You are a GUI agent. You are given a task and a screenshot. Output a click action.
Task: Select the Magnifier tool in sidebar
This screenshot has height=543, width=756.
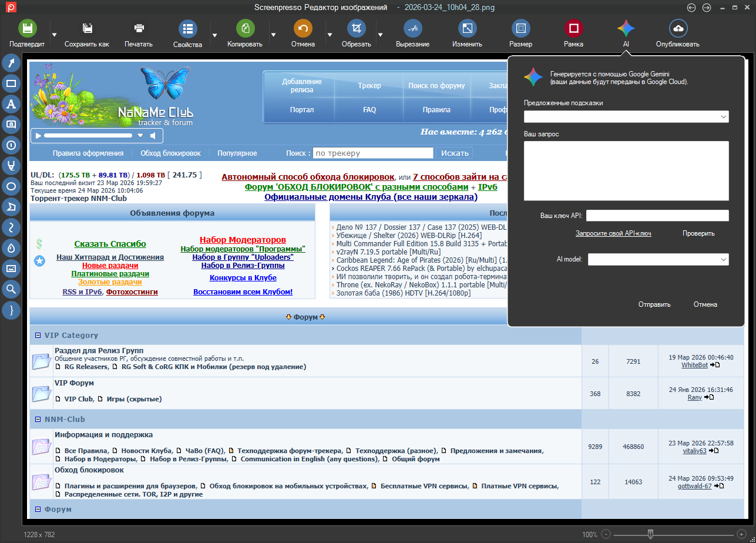click(11, 289)
